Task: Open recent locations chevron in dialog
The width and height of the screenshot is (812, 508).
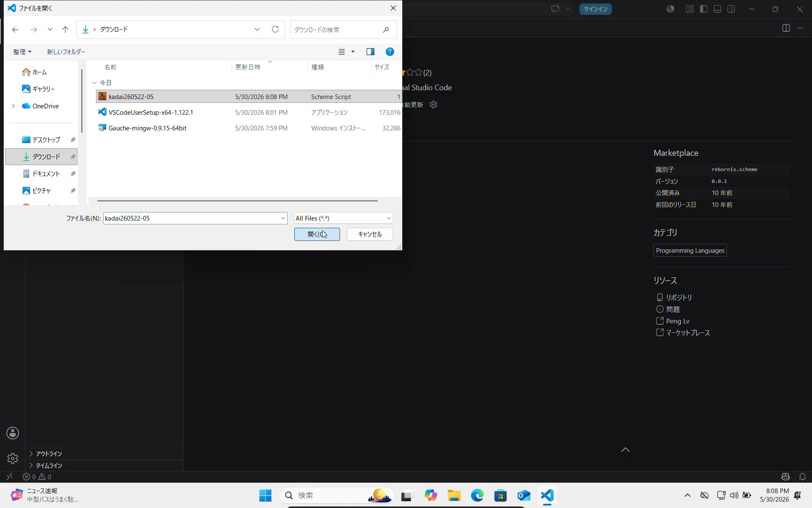Action: [50, 30]
